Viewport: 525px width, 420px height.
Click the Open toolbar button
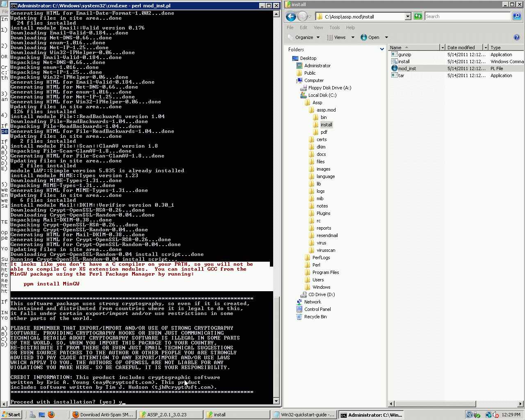(370, 37)
